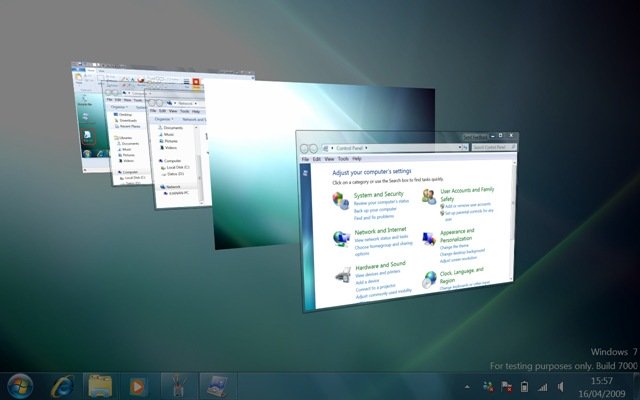The height and width of the screenshot is (400, 640).
Task: Open Network and Internet category link
Action: (x=380, y=231)
